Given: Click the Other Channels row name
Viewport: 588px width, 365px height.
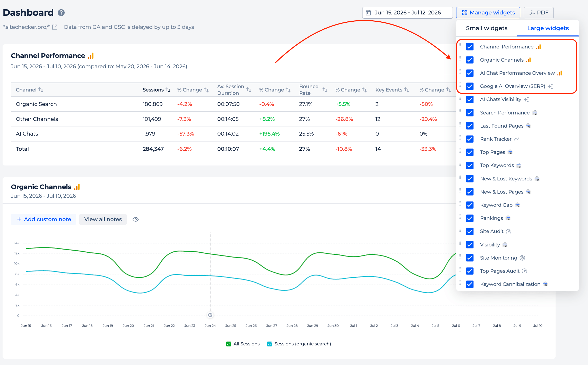Looking at the screenshot, I should (37, 119).
